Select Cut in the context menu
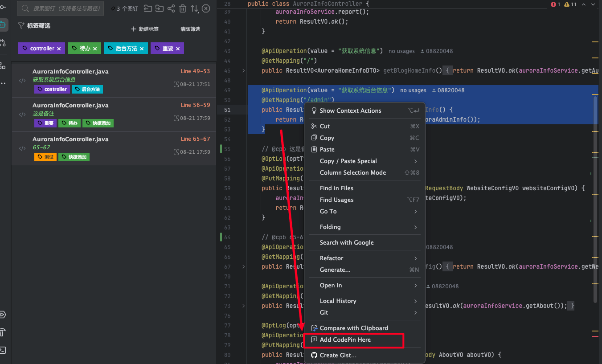The height and width of the screenshot is (364, 602). 364,126
